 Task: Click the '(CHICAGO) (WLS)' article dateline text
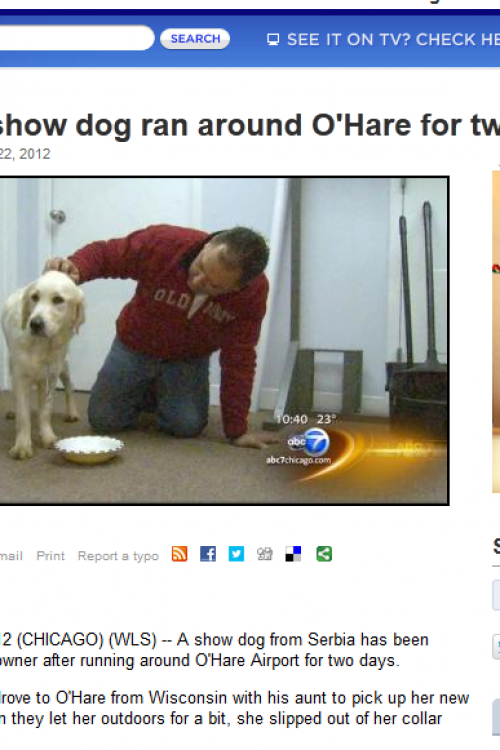(87, 640)
